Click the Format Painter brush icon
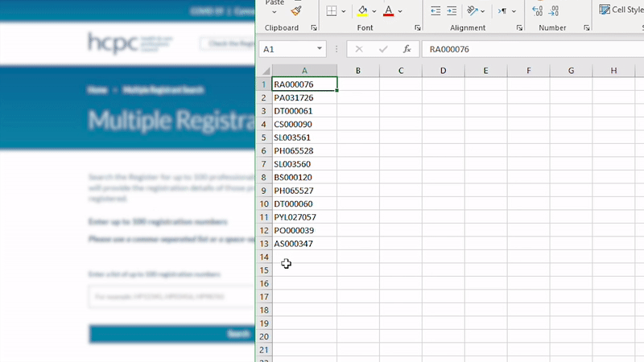This screenshot has height=362, width=644. point(295,10)
